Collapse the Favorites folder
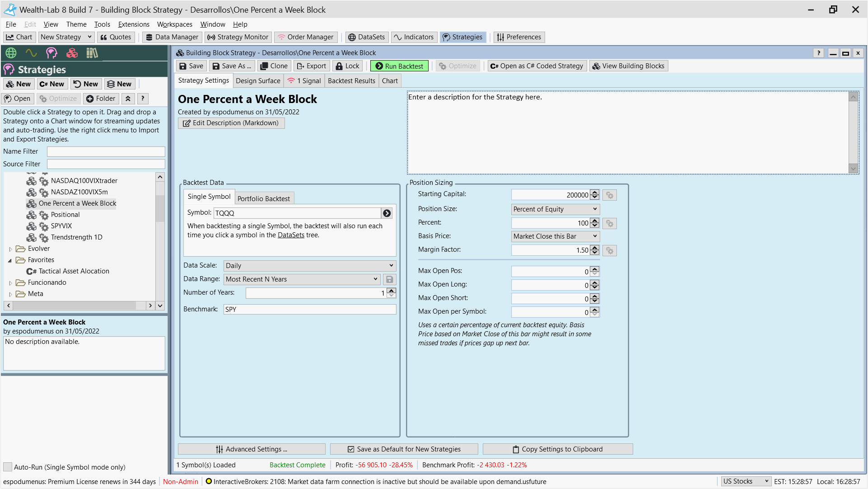Image resolution: width=868 pixels, height=489 pixels. pyautogui.click(x=10, y=260)
